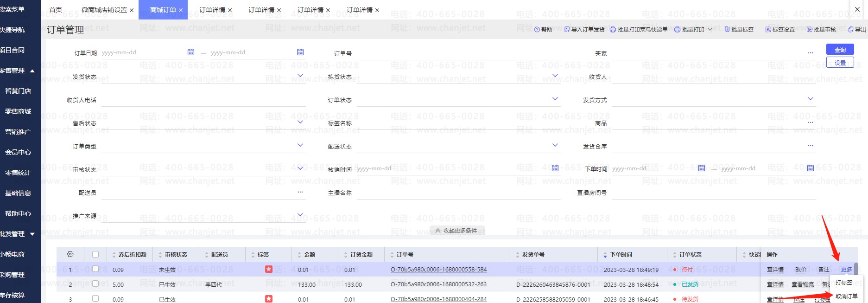Click the 订单号 input field
This screenshot has height=303, width=868.
[458, 53]
